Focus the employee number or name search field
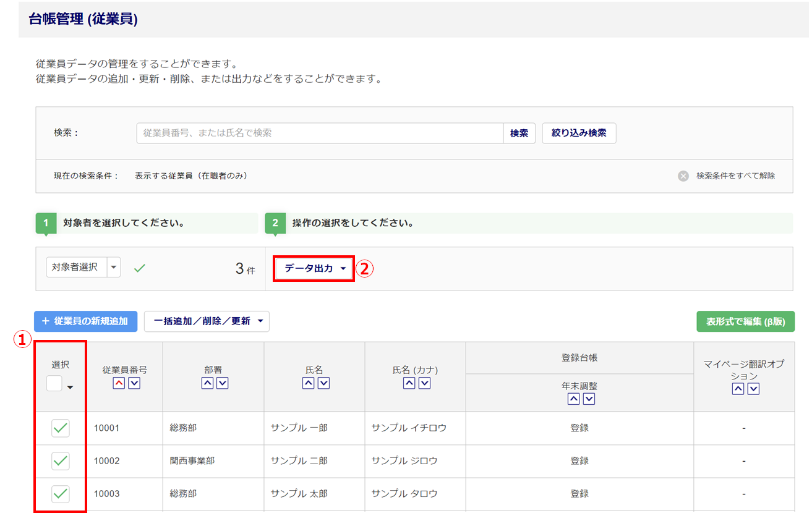Viewport: 812px width, 513px height. pyautogui.click(x=320, y=134)
